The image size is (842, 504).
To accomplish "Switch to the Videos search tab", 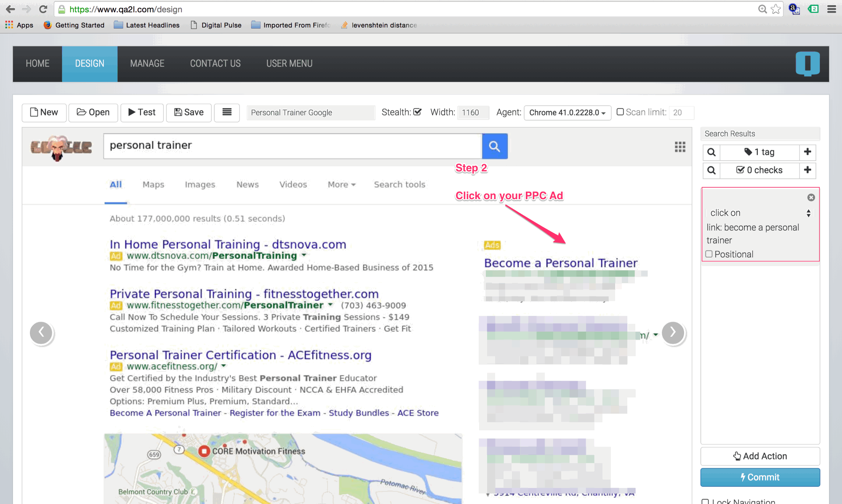I will click(x=293, y=184).
